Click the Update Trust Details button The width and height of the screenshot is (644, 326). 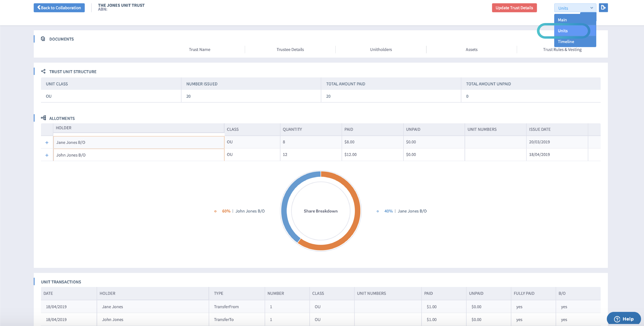(x=514, y=7)
